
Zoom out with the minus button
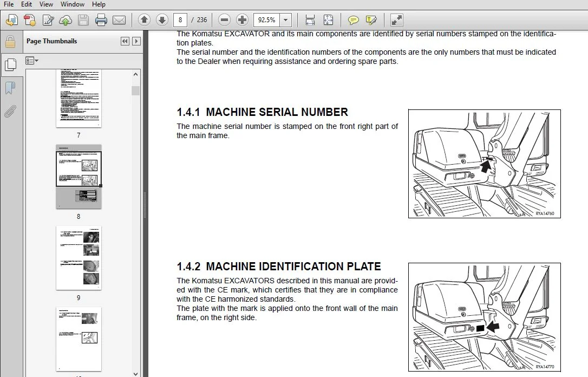click(224, 20)
